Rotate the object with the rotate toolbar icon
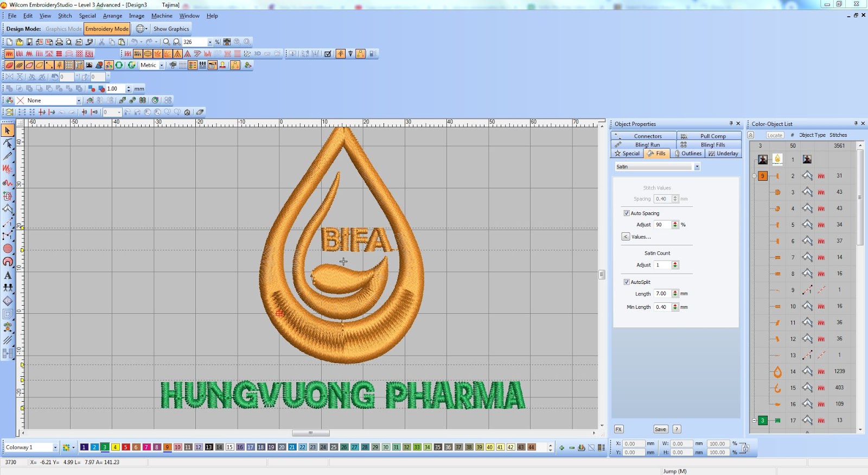Viewport: 868px width, 475px height. click(55, 77)
